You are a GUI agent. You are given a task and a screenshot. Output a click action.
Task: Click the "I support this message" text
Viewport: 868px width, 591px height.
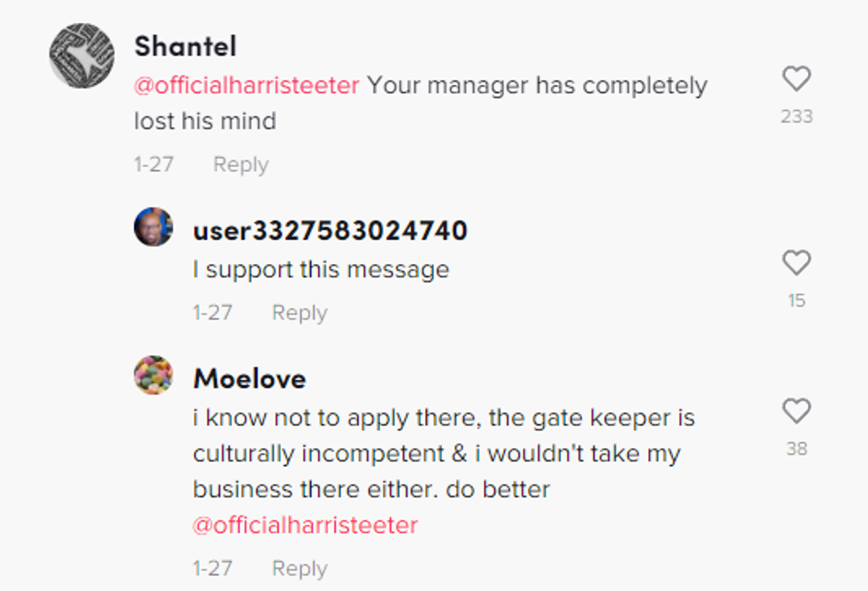[321, 270]
